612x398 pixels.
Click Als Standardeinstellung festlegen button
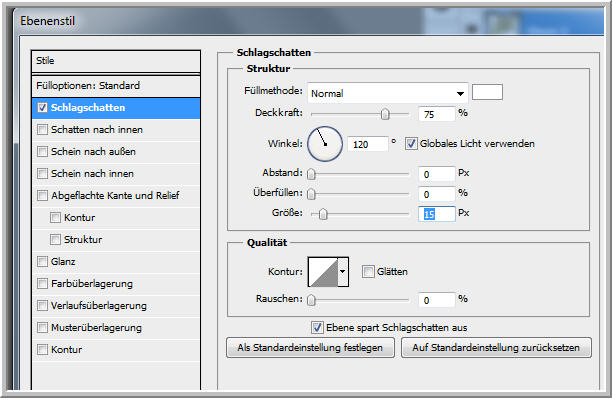click(x=310, y=348)
